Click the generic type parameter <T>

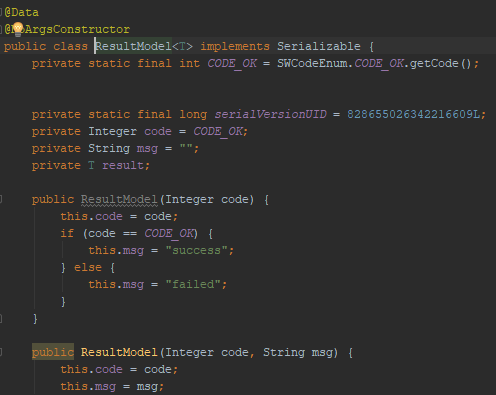182,46
